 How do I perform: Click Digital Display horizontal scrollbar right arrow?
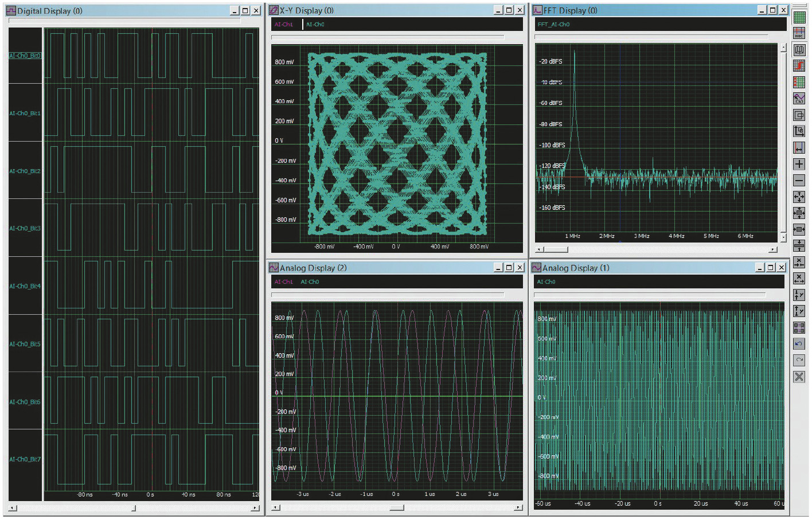click(x=255, y=508)
